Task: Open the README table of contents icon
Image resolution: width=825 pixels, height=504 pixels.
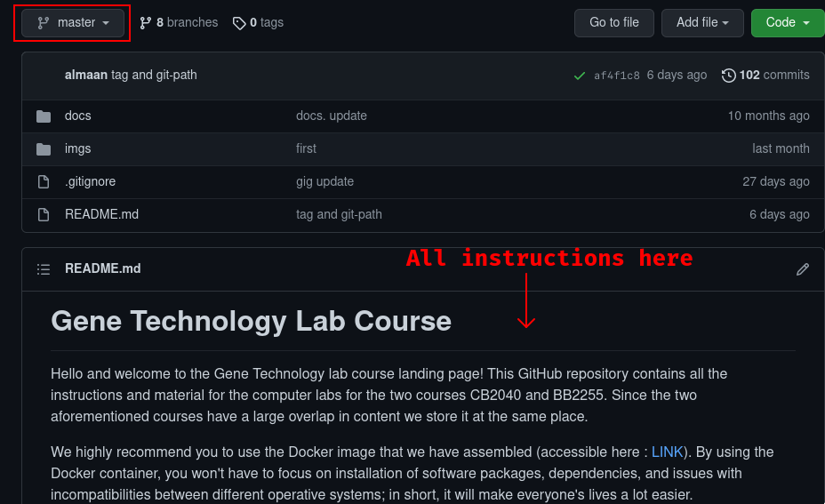Action: pyautogui.click(x=44, y=269)
